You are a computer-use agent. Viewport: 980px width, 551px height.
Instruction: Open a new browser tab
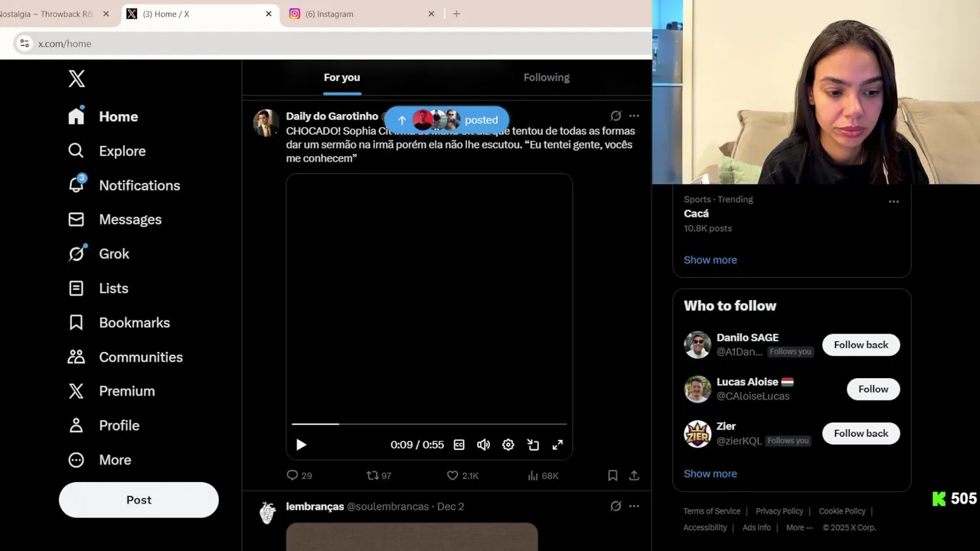[456, 14]
